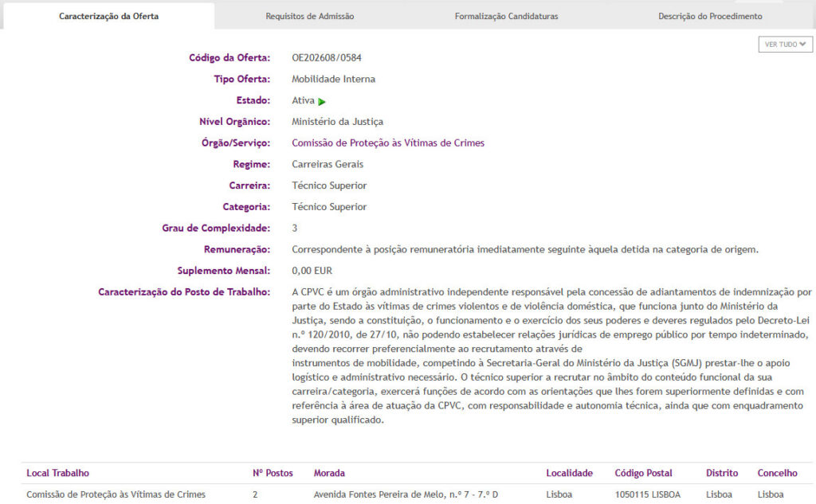Click the Nº Postos column header

pyautogui.click(x=273, y=473)
